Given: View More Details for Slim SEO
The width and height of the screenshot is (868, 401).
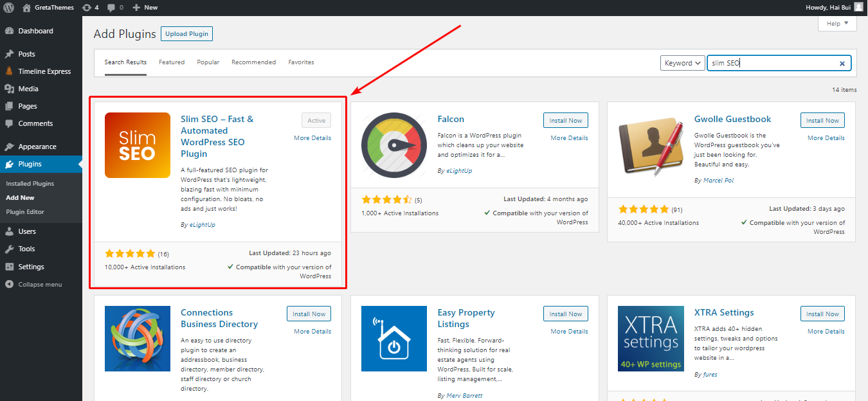Looking at the screenshot, I should (313, 138).
